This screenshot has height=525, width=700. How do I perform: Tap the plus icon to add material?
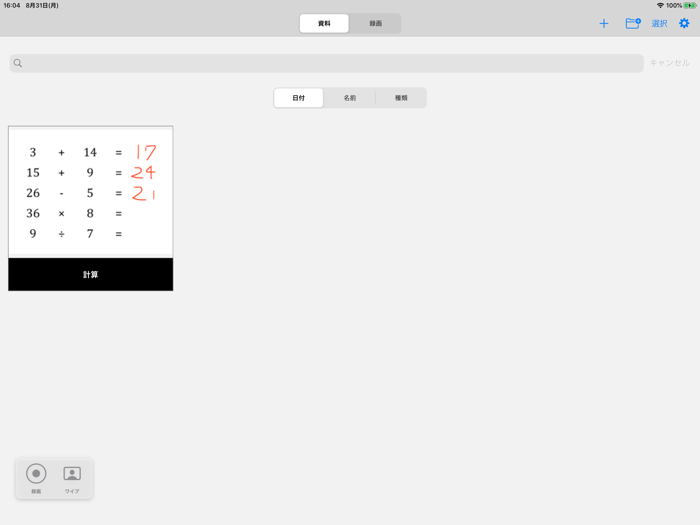pyautogui.click(x=604, y=24)
